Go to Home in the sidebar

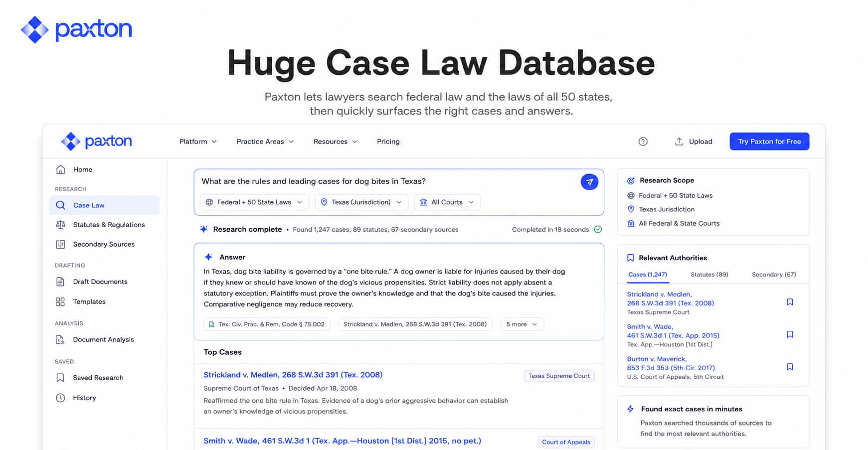pos(104,169)
